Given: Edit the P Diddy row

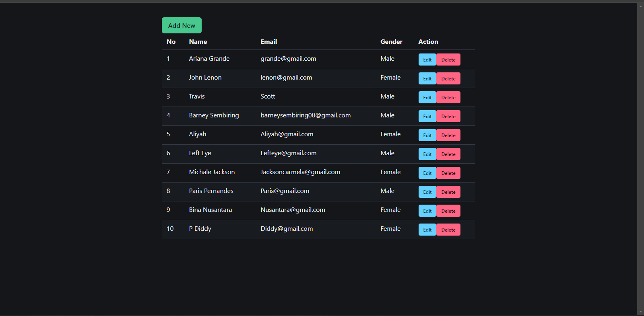Looking at the screenshot, I should [427, 230].
